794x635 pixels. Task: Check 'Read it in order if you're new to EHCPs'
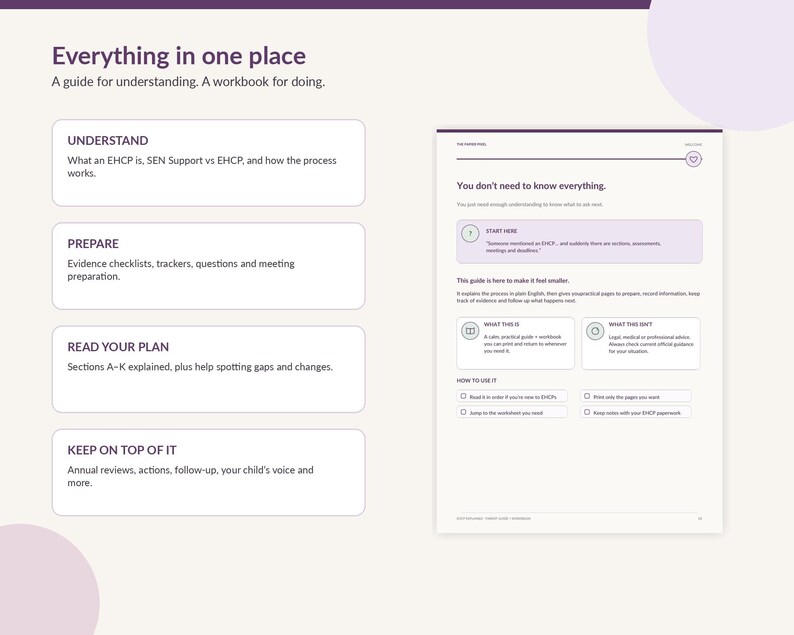click(463, 396)
